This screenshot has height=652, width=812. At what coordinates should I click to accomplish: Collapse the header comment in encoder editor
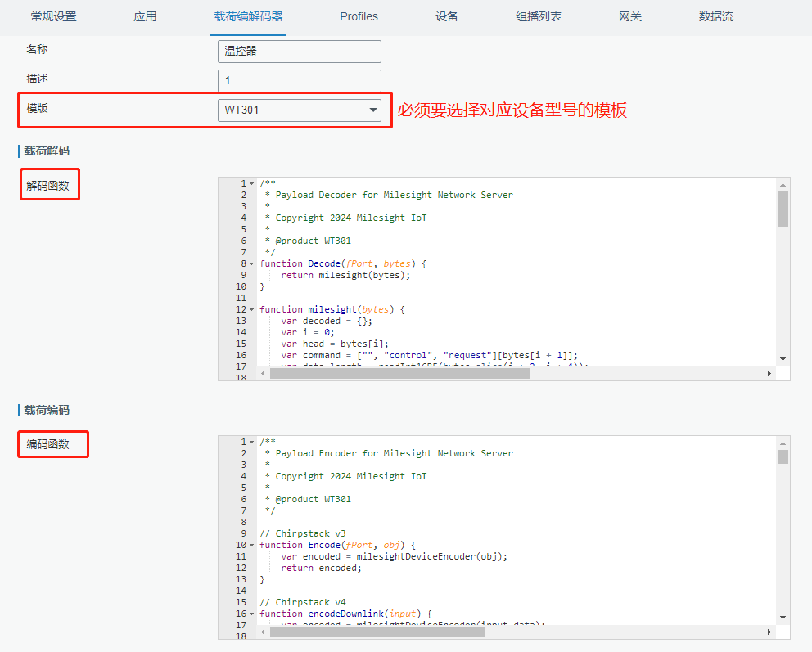click(251, 443)
